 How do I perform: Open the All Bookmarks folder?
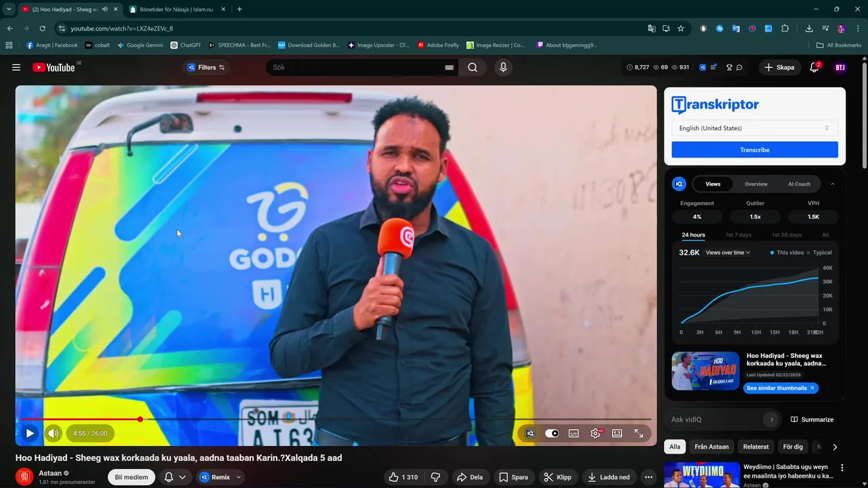[839, 45]
